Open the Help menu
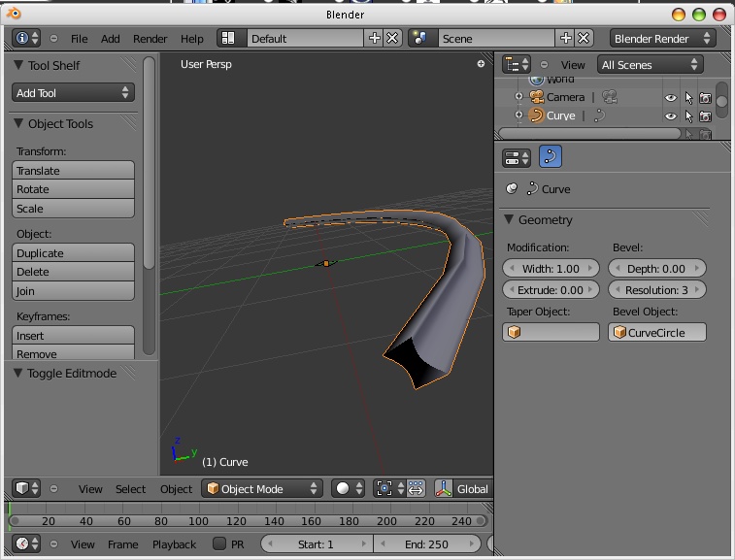Screen dimensions: 735x560 click(x=192, y=39)
